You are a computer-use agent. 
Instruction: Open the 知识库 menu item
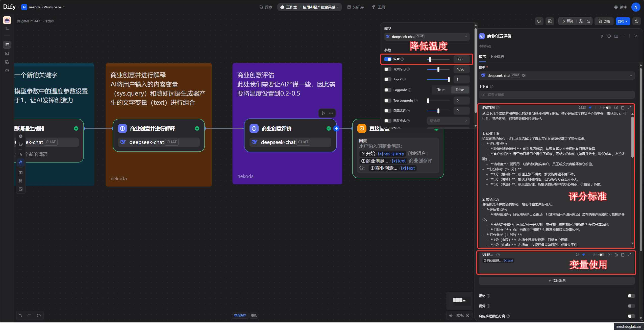356,7
